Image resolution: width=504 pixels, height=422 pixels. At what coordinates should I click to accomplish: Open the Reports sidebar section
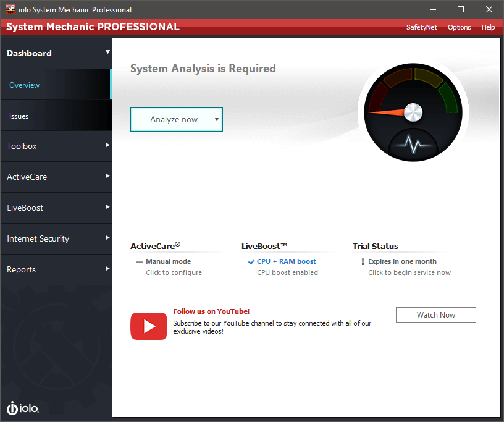point(56,269)
